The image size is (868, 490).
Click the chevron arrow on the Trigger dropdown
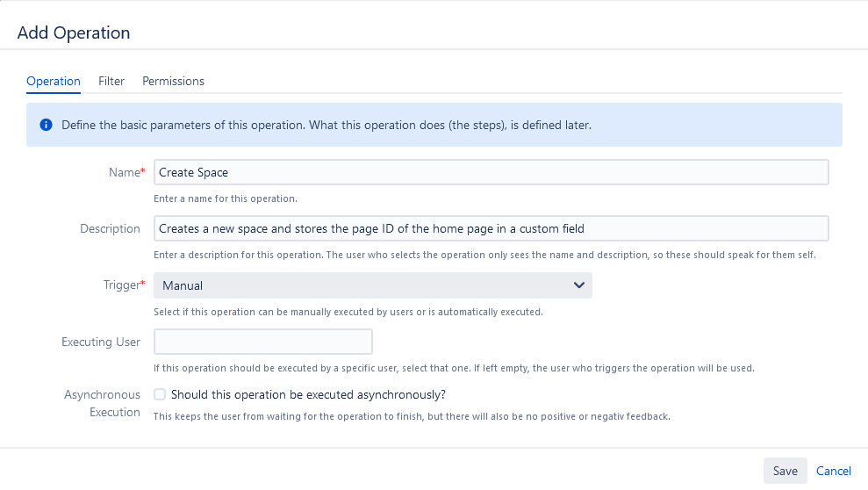(578, 285)
